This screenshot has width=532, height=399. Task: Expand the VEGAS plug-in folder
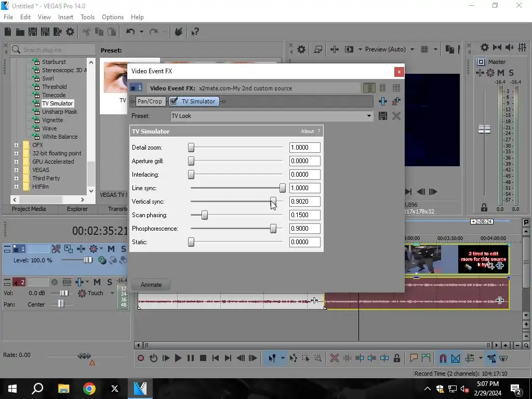[16, 170]
